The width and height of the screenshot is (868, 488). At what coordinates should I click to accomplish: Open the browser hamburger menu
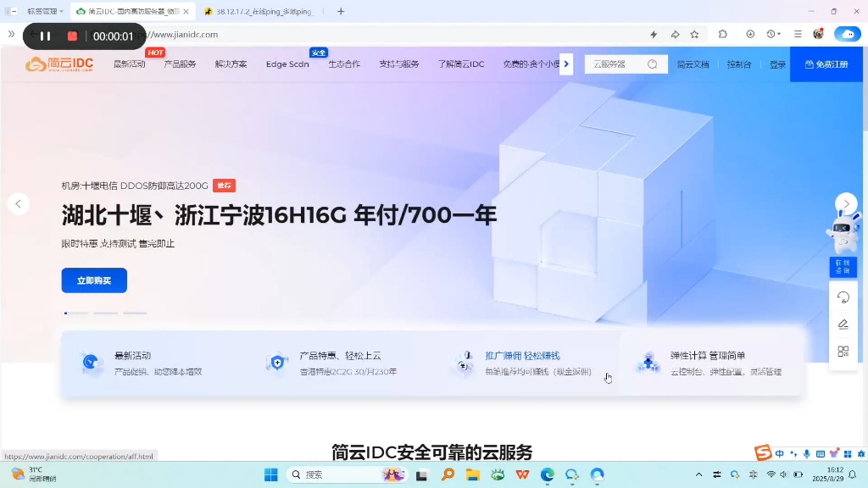coord(798,34)
